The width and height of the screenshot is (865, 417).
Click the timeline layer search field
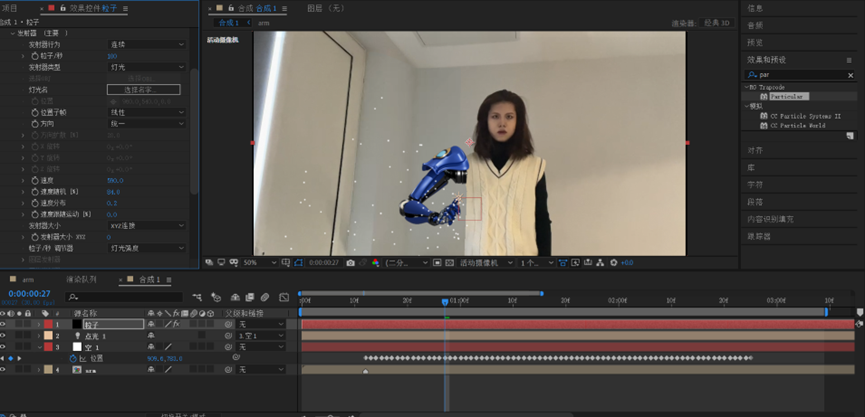(x=124, y=297)
